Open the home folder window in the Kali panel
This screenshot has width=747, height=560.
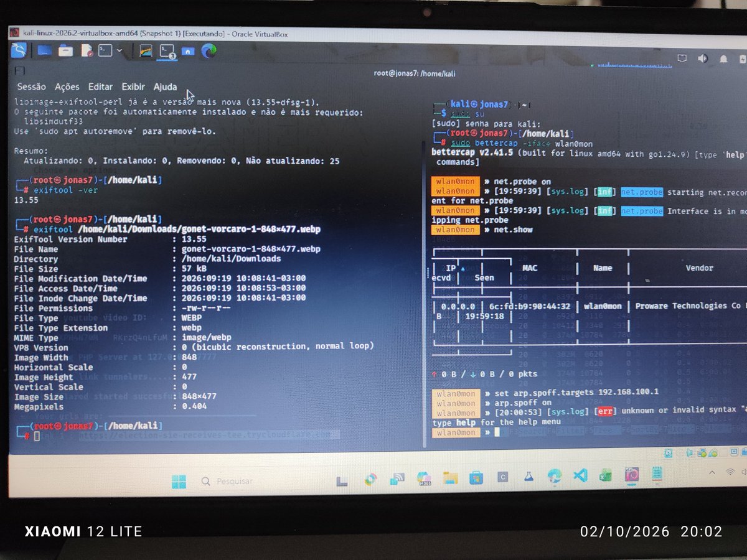click(x=188, y=51)
